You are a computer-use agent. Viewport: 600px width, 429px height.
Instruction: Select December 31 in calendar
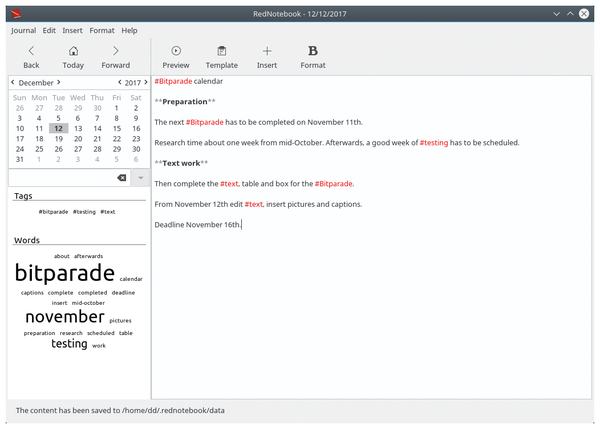(x=20, y=159)
